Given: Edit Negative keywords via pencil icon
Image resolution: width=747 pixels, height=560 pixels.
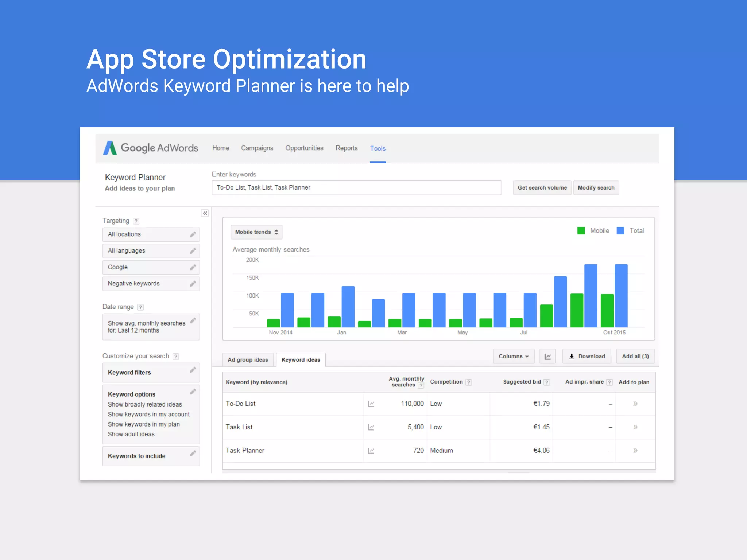Looking at the screenshot, I should tap(193, 284).
